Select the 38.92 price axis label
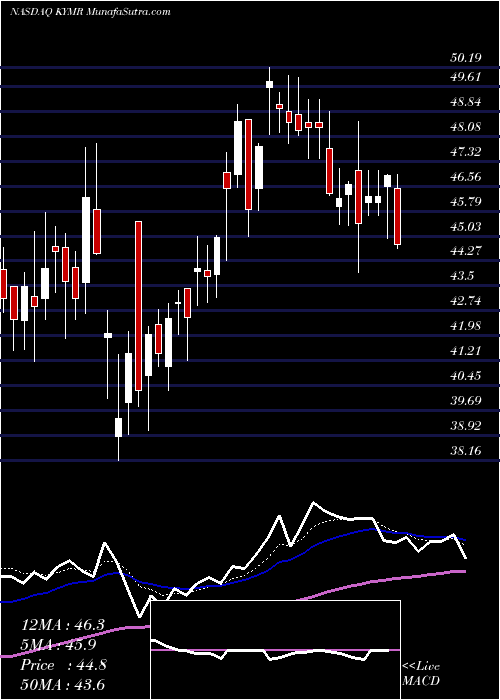The image size is (500, 700). pos(465,426)
